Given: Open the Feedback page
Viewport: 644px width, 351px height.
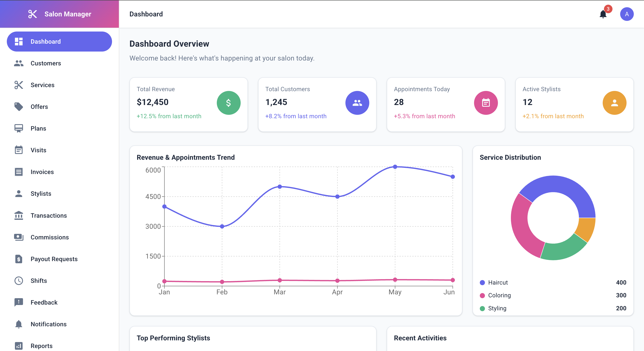Looking at the screenshot, I should click(x=44, y=302).
